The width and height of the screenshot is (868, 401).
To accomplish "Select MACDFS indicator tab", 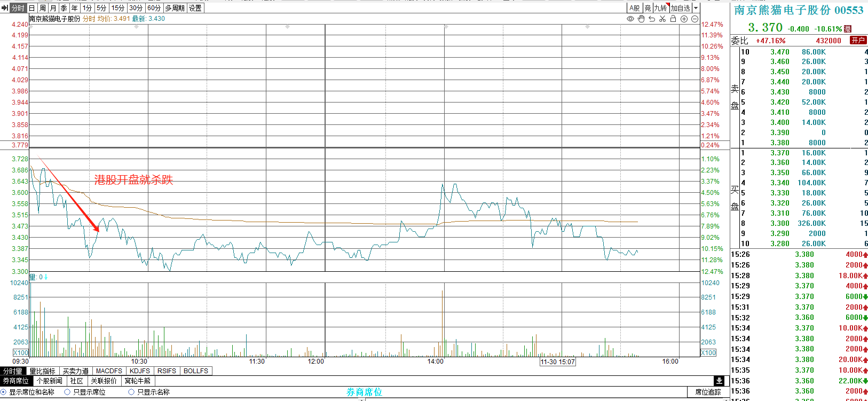I will pyautogui.click(x=109, y=371).
